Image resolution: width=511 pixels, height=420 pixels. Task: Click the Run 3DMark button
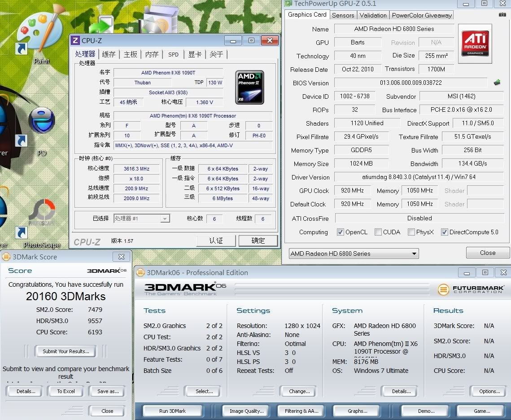click(172, 411)
